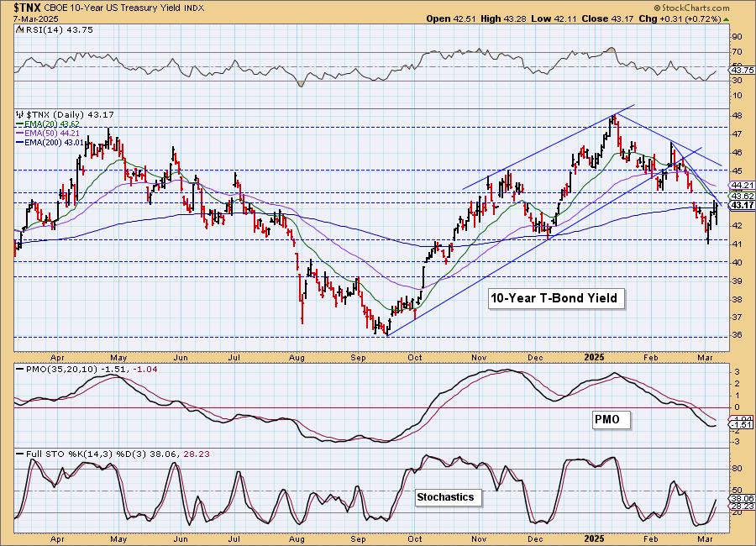Click the candlestick icon before $TNX (Daily)
The width and height of the screenshot is (756, 546).
pyautogui.click(x=20, y=115)
